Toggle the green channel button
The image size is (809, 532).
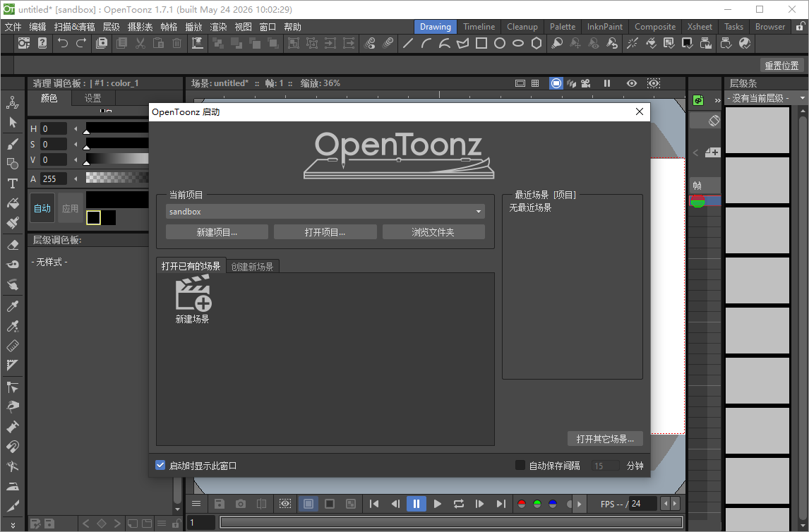point(537,504)
